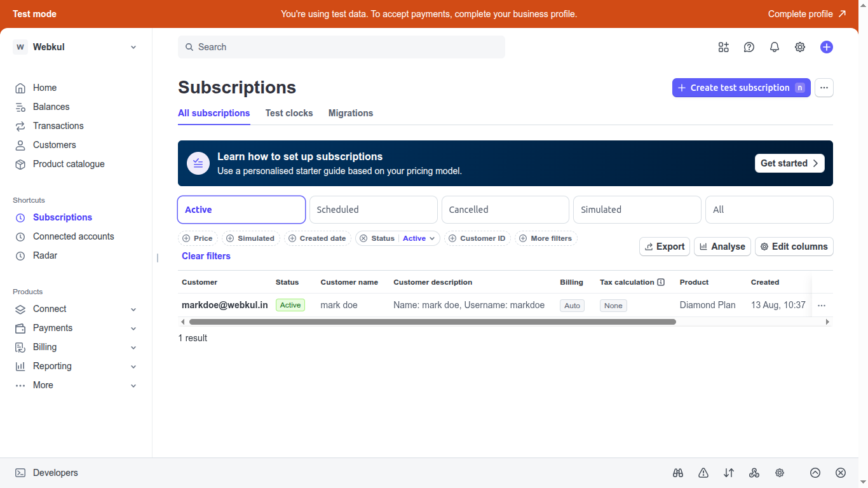Click inside the Search field

coord(341,46)
